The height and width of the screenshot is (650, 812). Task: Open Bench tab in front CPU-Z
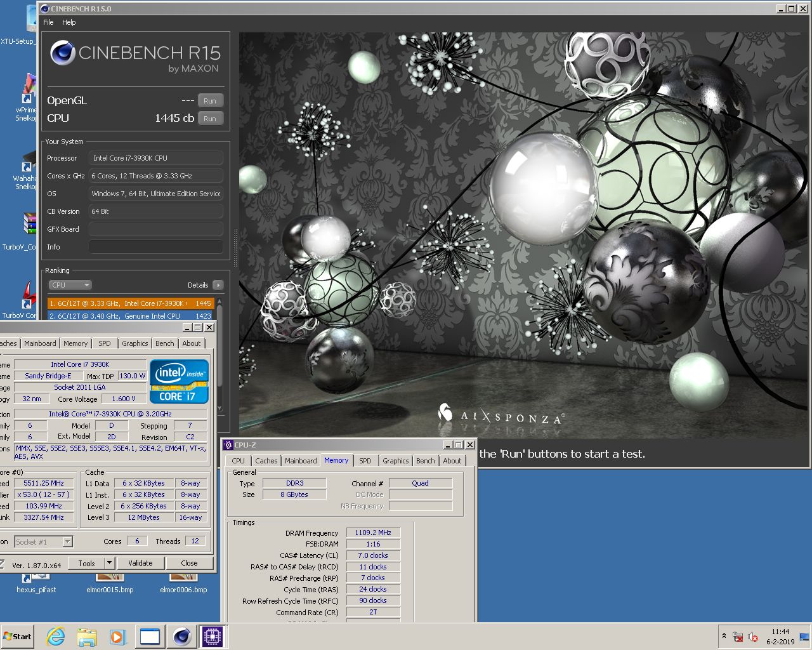tap(426, 461)
